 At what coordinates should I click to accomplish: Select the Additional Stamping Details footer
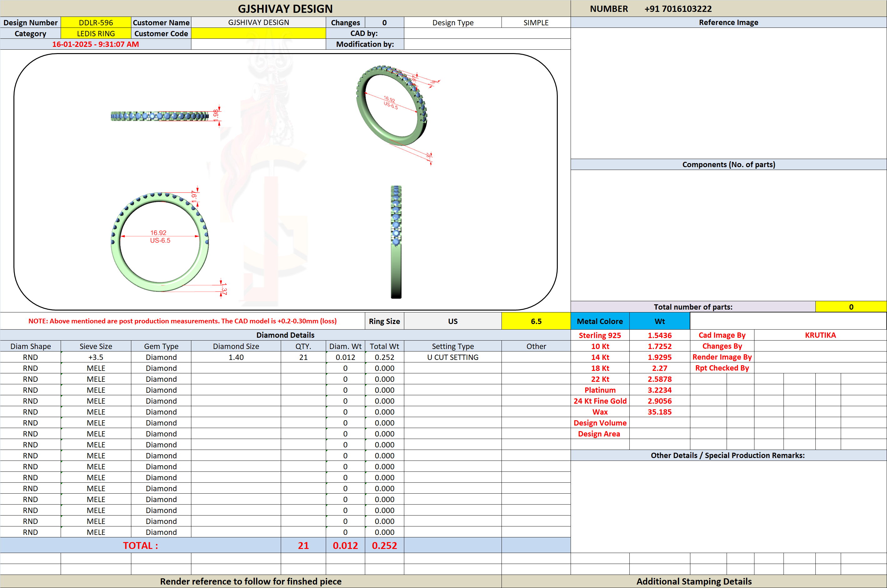pyautogui.click(x=694, y=581)
